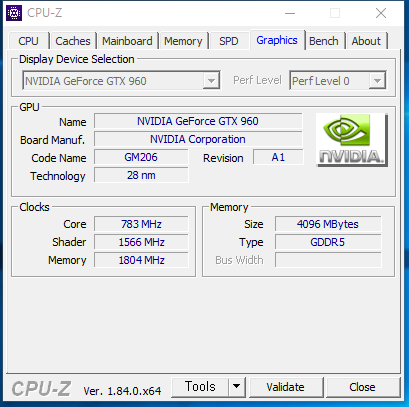
Task: Click the GPU Name field value
Action: click(x=198, y=121)
